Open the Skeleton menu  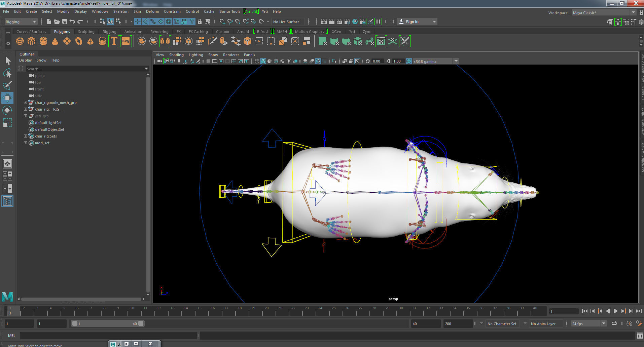[x=121, y=11]
